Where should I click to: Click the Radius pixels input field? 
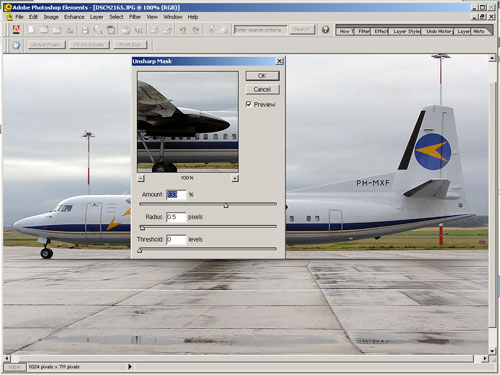176,217
